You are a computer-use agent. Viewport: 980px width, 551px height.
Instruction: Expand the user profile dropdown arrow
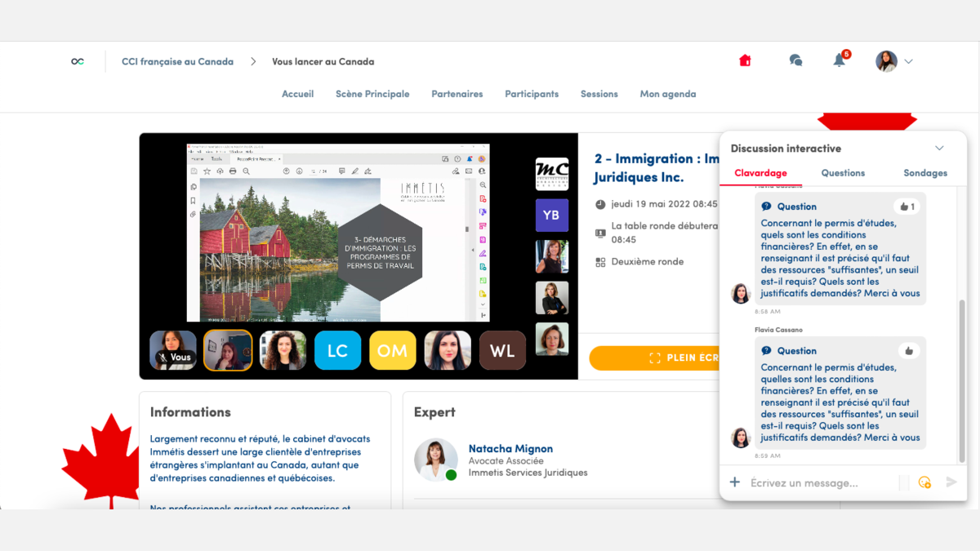pos(908,61)
